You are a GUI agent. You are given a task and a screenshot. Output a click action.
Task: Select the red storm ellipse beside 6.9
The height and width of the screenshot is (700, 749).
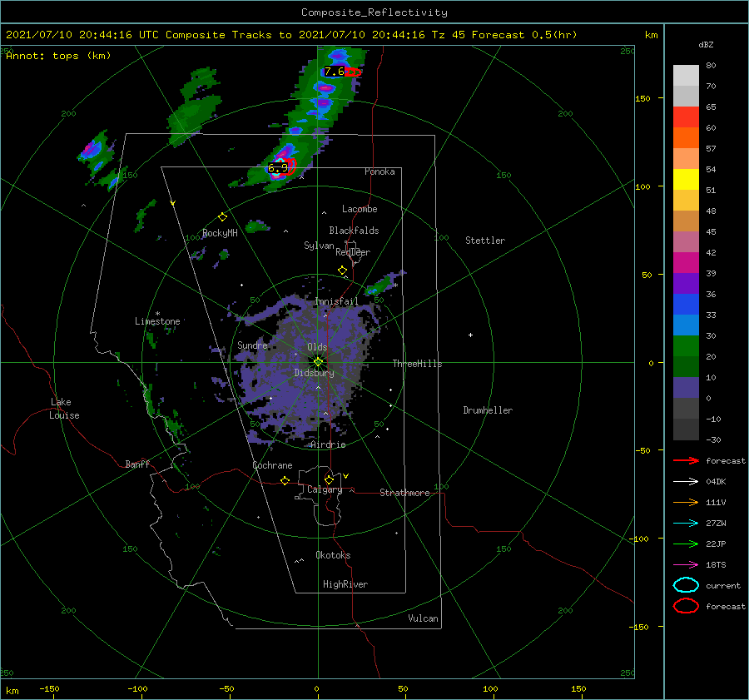coord(290,166)
